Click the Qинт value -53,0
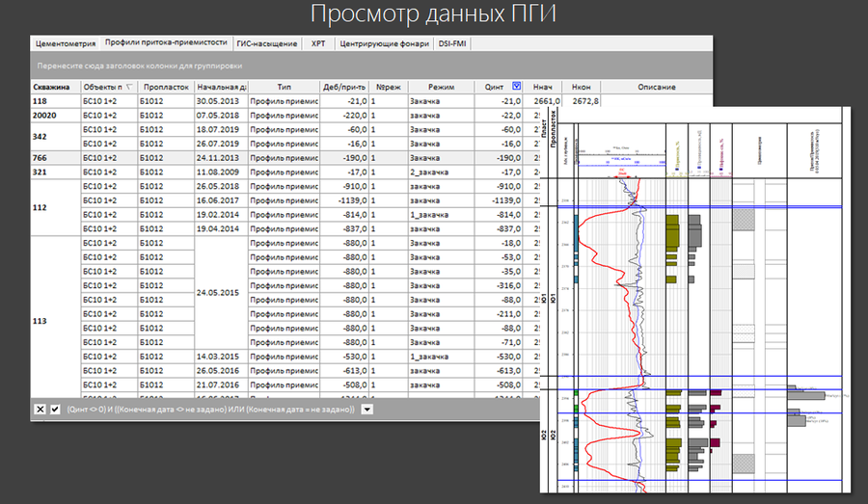The width and height of the screenshot is (868, 504). [x=499, y=257]
